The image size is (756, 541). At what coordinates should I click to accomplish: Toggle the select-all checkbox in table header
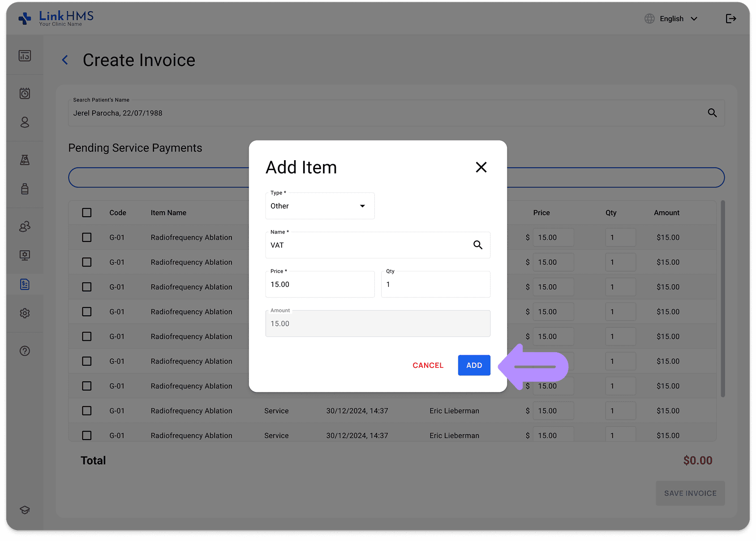[87, 213]
